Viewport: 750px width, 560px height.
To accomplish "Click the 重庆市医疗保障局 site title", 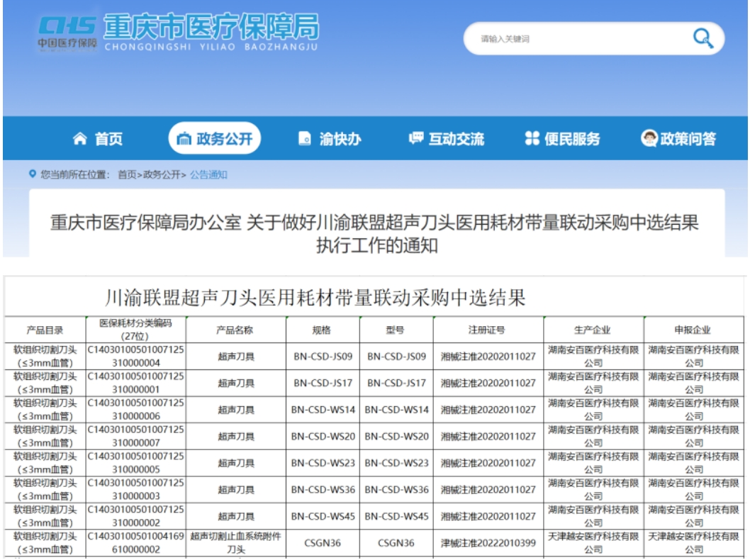I will pyautogui.click(x=211, y=27).
